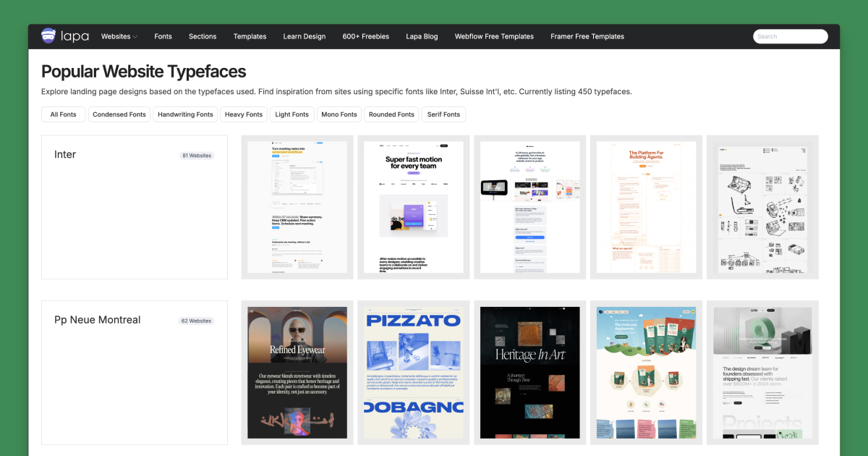
Task: Open the 600+ Freebies page
Action: coord(365,36)
